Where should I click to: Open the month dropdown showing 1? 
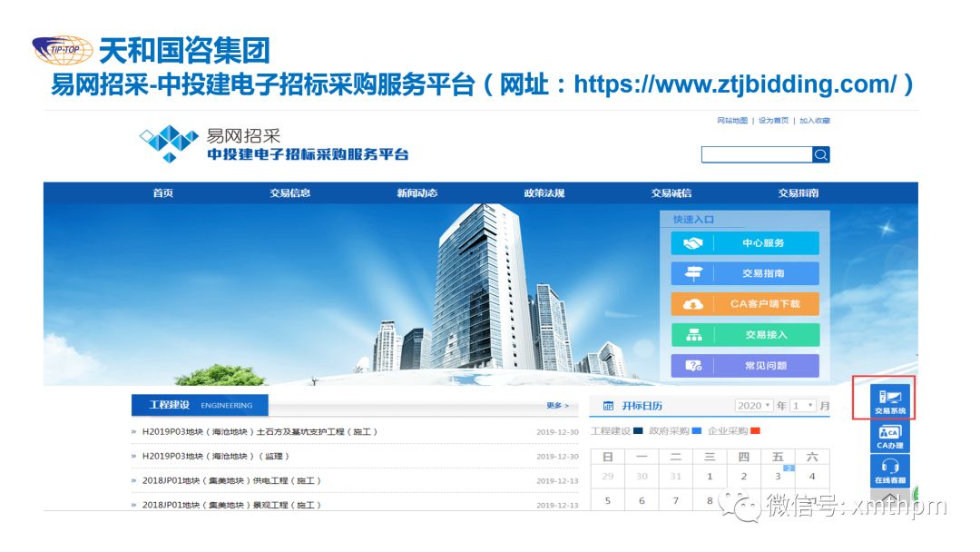pyautogui.click(x=803, y=406)
